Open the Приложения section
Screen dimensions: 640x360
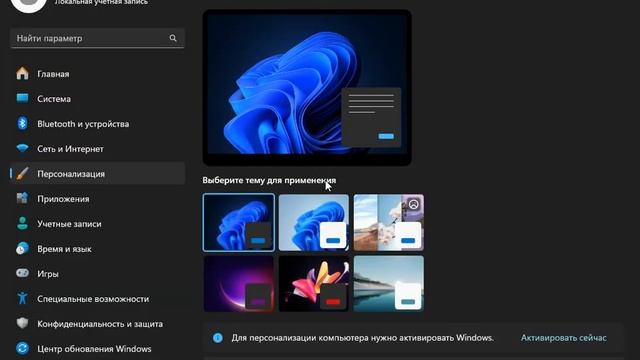point(63,199)
